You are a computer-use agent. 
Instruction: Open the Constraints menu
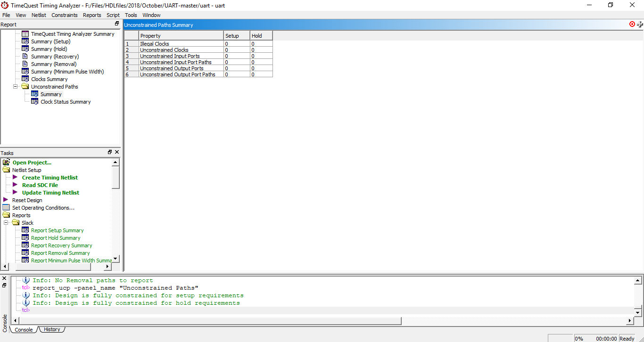click(65, 15)
